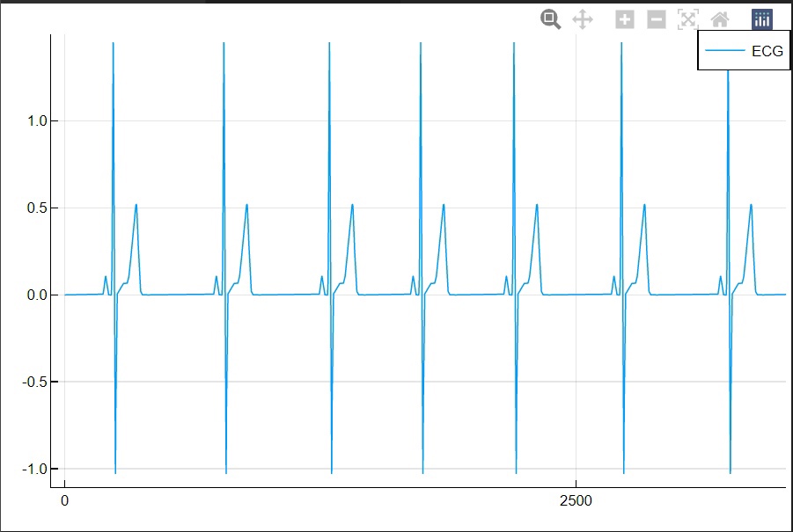Click the y-axis label -1.0
The height and width of the screenshot is (532, 793).
coord(34,469)
